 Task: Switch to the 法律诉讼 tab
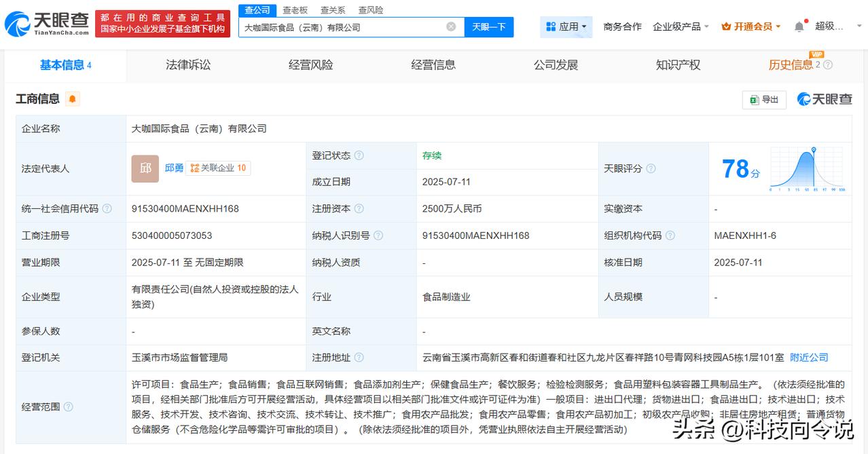click(x=188, y=65)
